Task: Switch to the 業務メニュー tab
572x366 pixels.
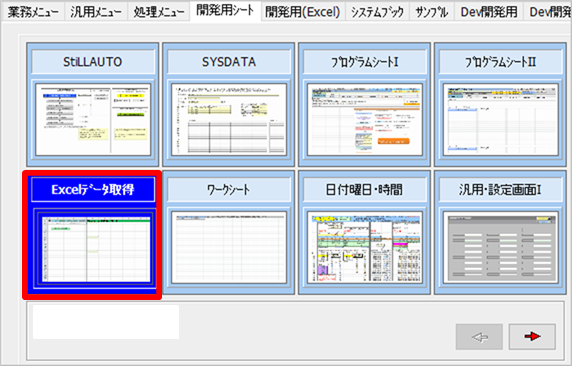Action: coord(33,12)
